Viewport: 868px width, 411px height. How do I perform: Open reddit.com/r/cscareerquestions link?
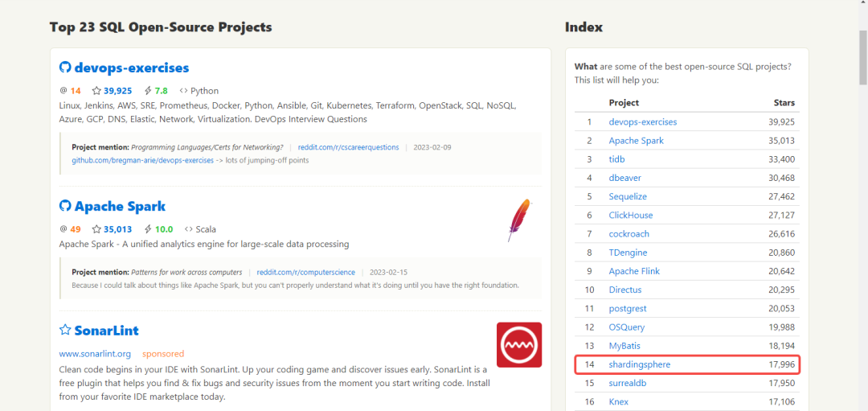(348, 147)
